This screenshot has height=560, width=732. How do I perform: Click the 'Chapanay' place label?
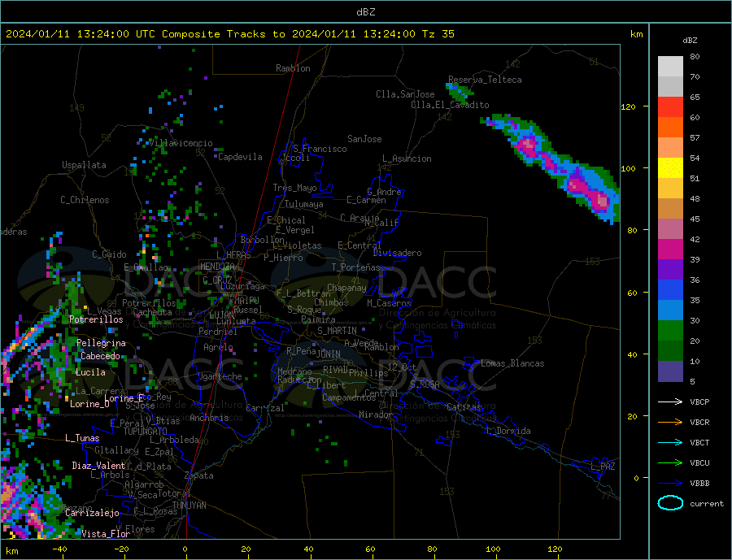tap(346, 288)
